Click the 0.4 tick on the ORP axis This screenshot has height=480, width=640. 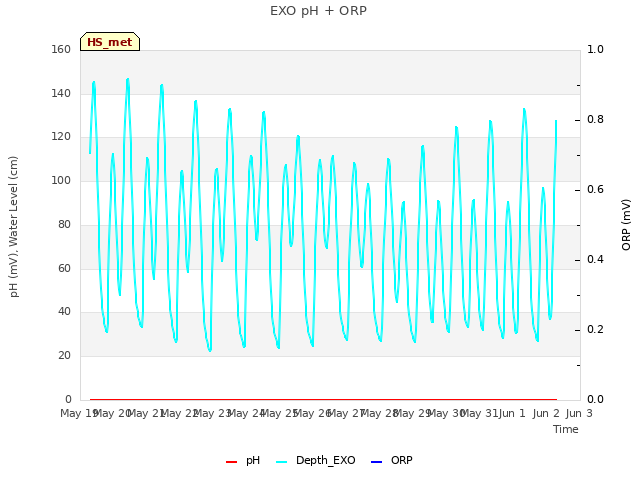pyautogui.click(x=595, y=260)
